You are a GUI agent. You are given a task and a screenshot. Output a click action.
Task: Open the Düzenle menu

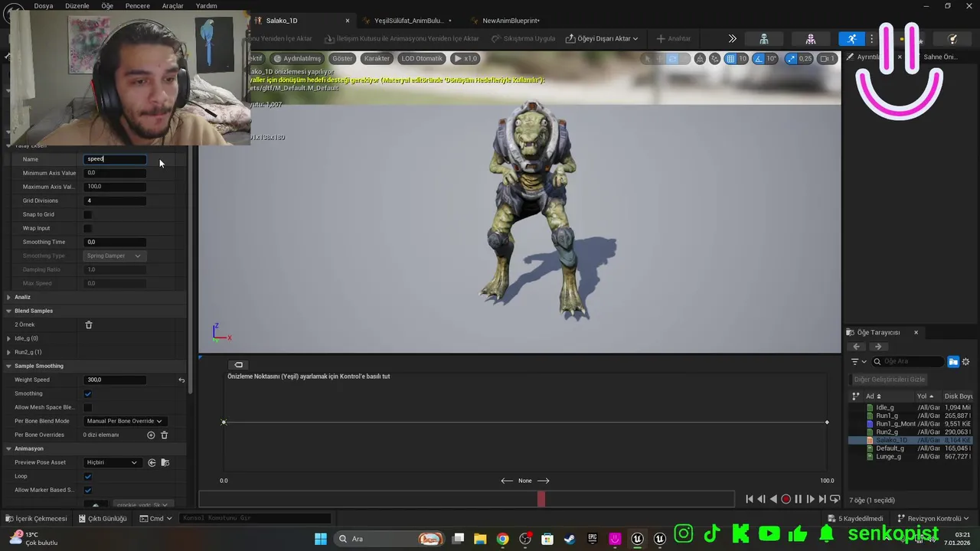pyautogui.click(x=77, y=5)
